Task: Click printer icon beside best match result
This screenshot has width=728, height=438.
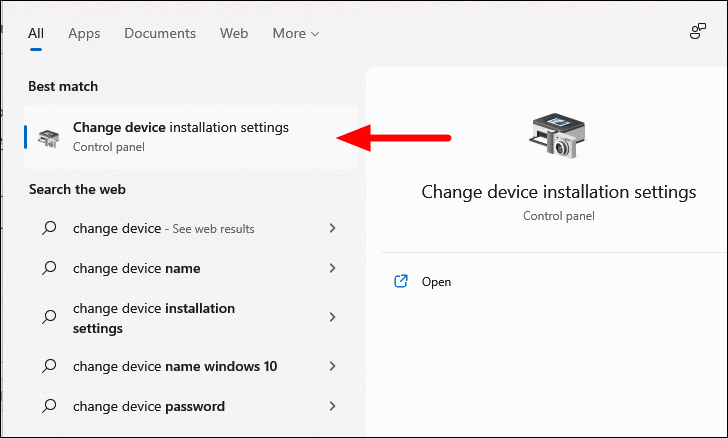Action: coord(49,137)
